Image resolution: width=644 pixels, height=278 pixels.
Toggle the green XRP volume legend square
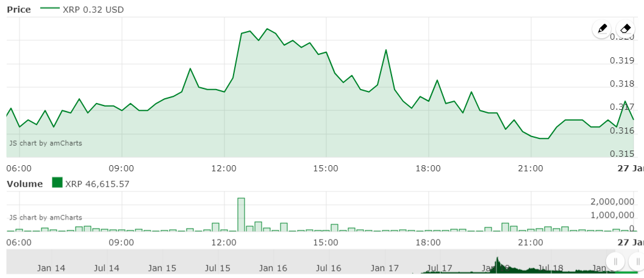57,183
